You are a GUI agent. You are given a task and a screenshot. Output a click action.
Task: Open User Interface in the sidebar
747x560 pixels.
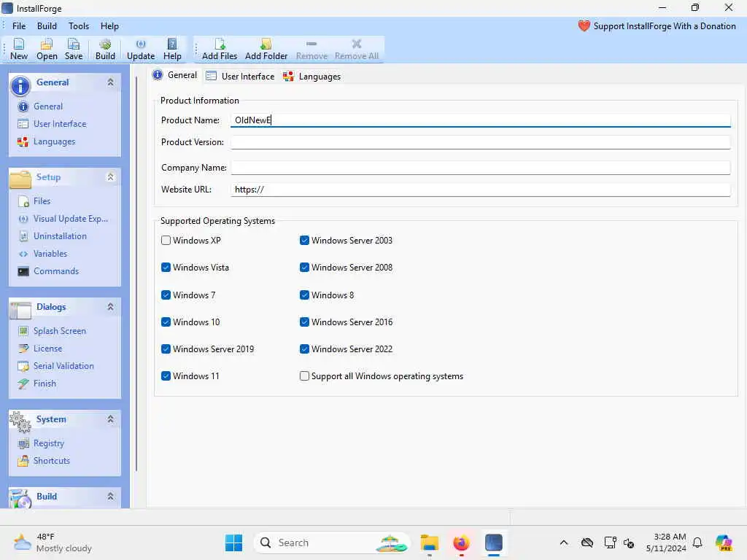coord(60,124)
